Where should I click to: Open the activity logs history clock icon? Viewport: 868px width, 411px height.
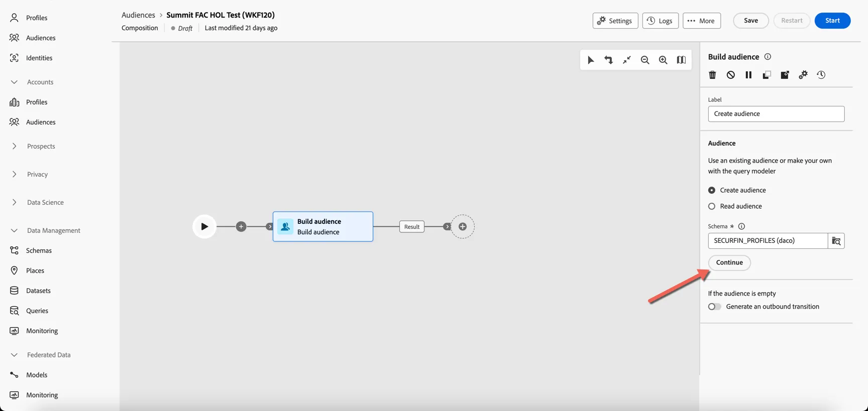coord(821,75)
